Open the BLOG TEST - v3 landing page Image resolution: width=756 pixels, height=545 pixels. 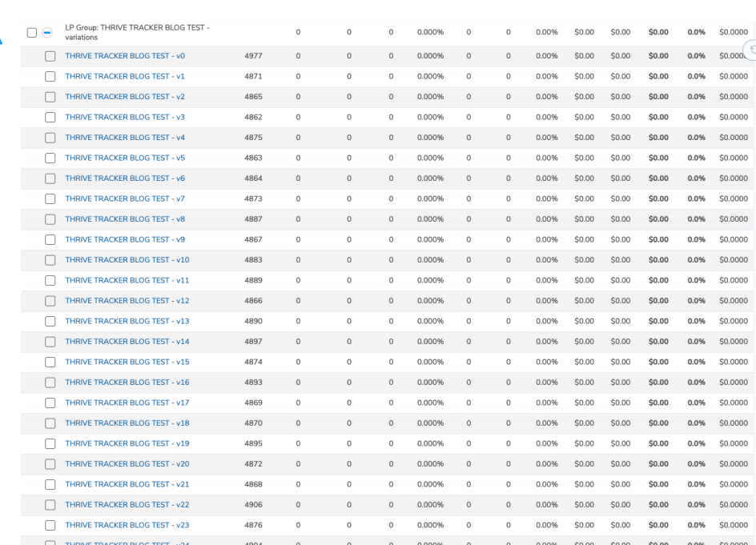click(125, 117)
